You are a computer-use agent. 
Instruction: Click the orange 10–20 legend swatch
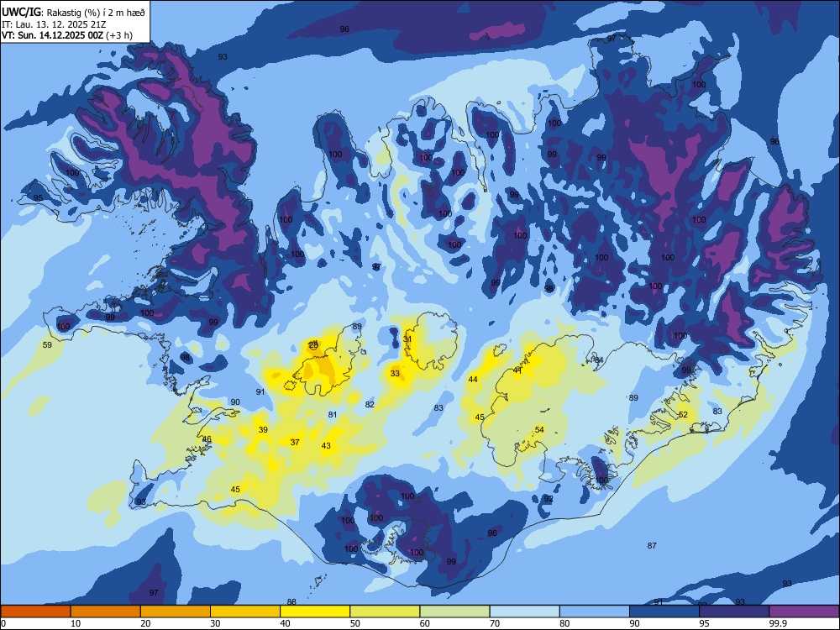pyautogui.click(x=106, y=612)
